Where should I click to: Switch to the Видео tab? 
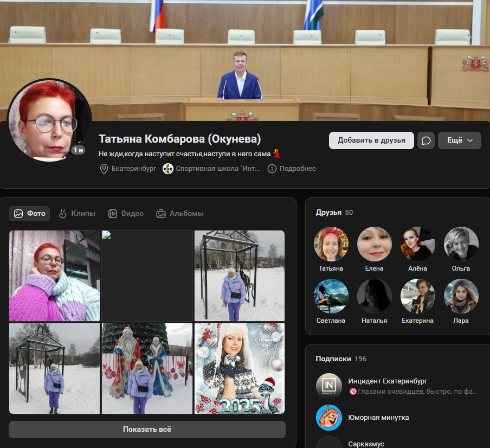coord(126,214)
